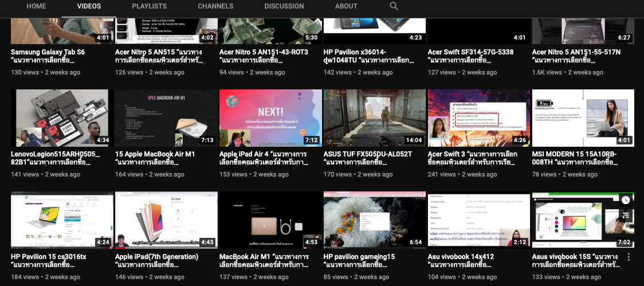Viewport: 644px width, 286px height.
Task: Open the ABOUT tab
Action: (346, 6)
